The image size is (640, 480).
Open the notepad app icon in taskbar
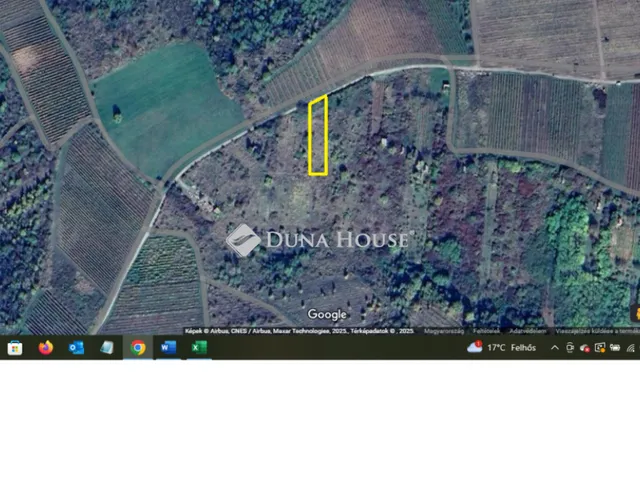tap(107, 348)
